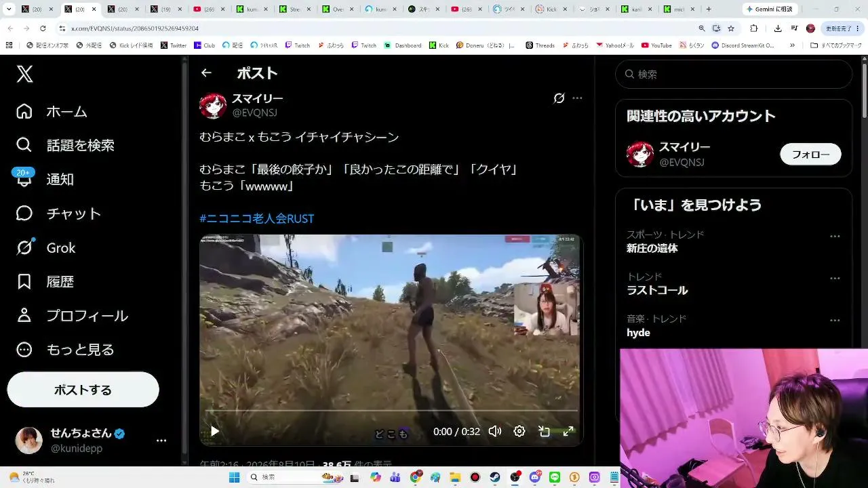Open the Discord StreamKit bookmark

tap(743, 45)
